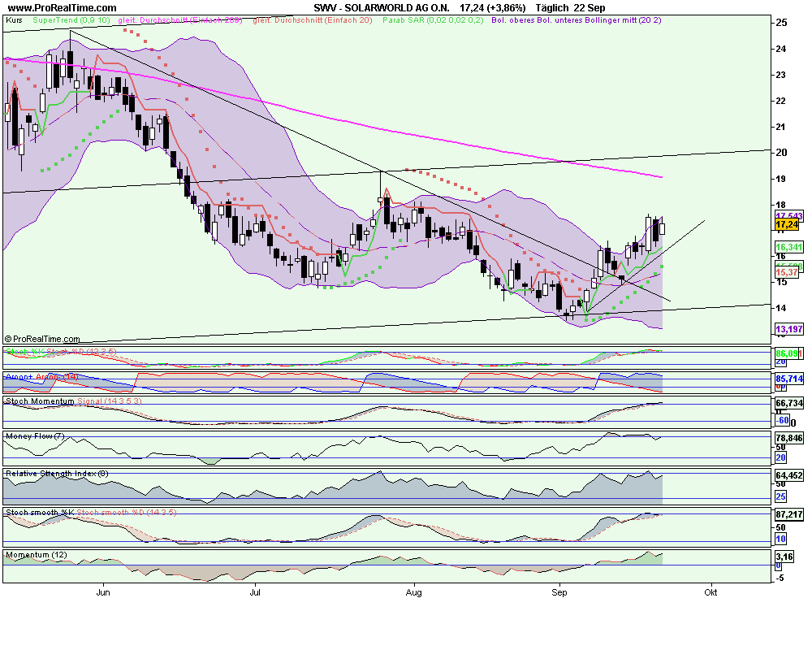This screenshot has width=812, height=650.
Task: Click the Stoch smooth %K %D (14 3 5) label
Action: 91,512
